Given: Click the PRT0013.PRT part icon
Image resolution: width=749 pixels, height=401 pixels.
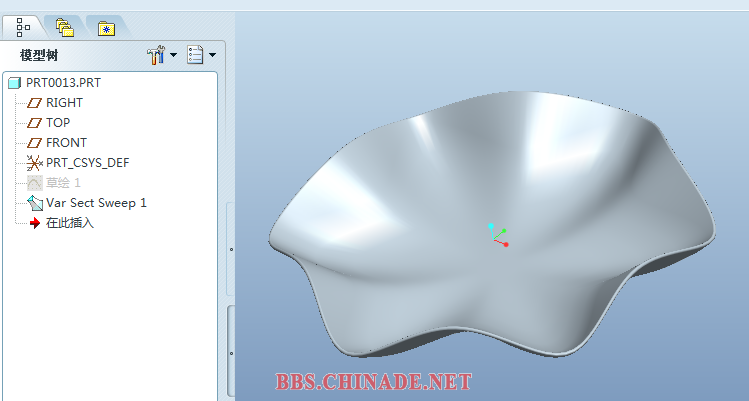Looking at the screenshot, I should click(15, 83).
